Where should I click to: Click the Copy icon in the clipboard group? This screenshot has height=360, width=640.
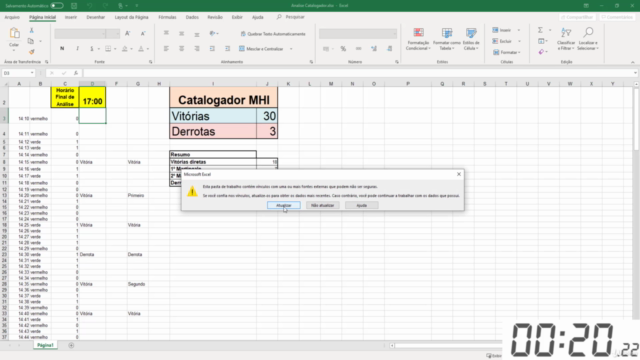coord(31,41)
